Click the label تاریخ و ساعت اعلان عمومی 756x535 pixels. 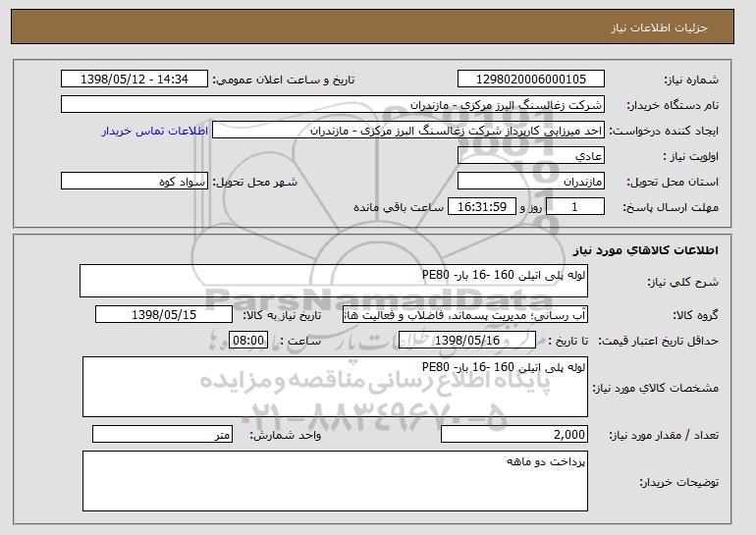284,80
